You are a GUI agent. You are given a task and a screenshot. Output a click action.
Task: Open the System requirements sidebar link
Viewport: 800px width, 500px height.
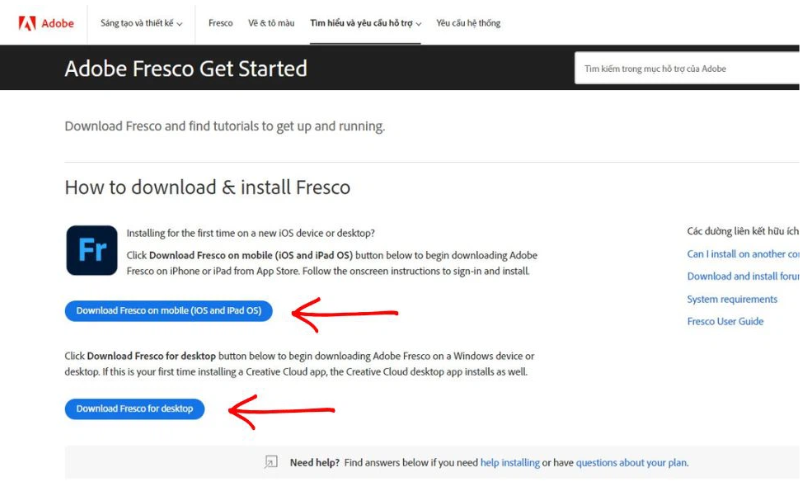732,299
